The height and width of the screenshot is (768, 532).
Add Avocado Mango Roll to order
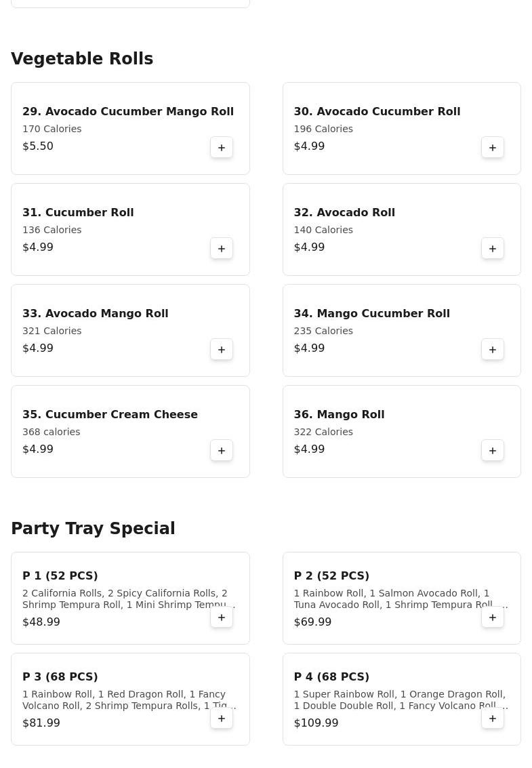pos(222,350)
